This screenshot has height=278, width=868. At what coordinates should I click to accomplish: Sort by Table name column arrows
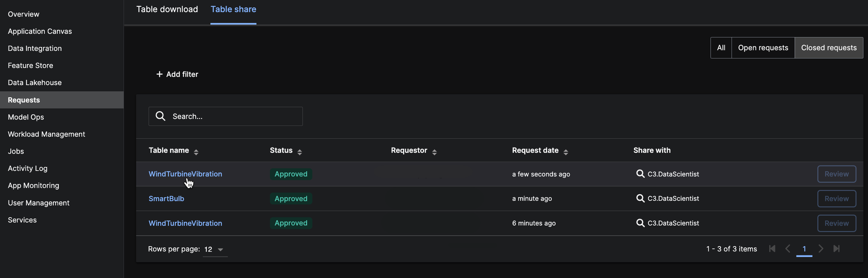point(196,152)
